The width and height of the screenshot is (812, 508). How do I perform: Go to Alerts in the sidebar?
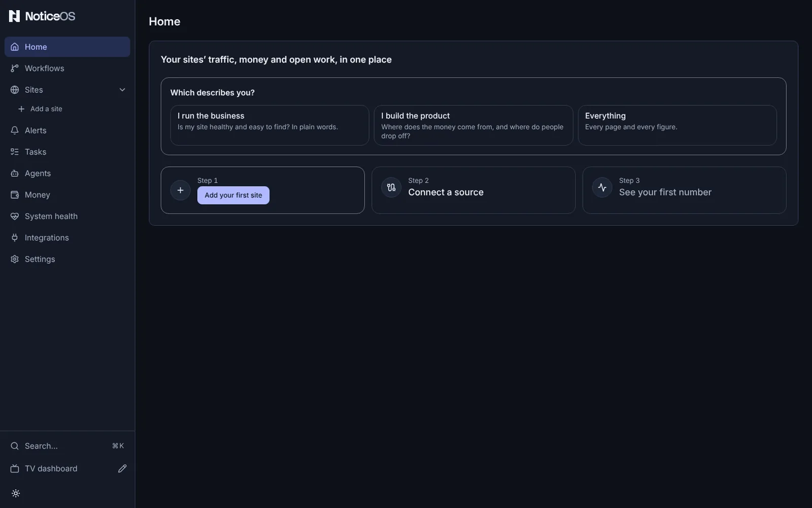(67, 131)
